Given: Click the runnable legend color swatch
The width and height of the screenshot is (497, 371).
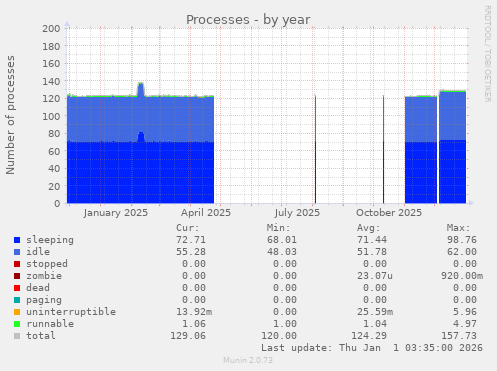Looking at the screenshot, I should coord(17,324).
